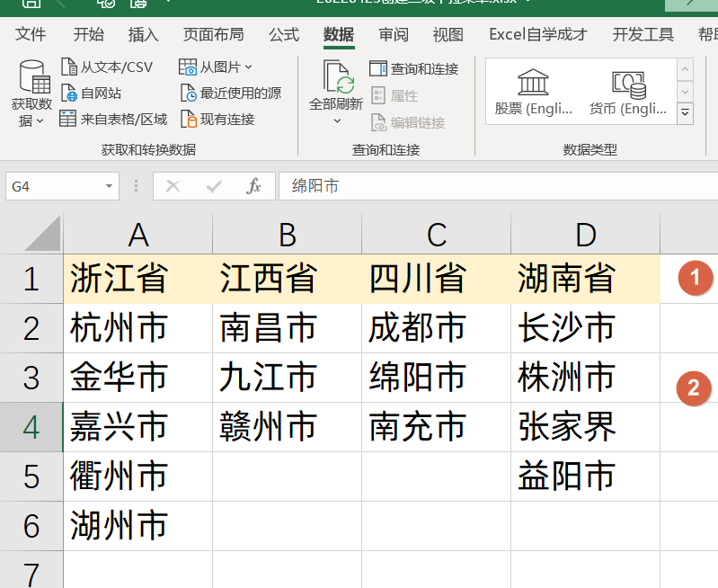This screenshot has height=588, width=718.
Task: Select column B header
Action: (287, 233)
